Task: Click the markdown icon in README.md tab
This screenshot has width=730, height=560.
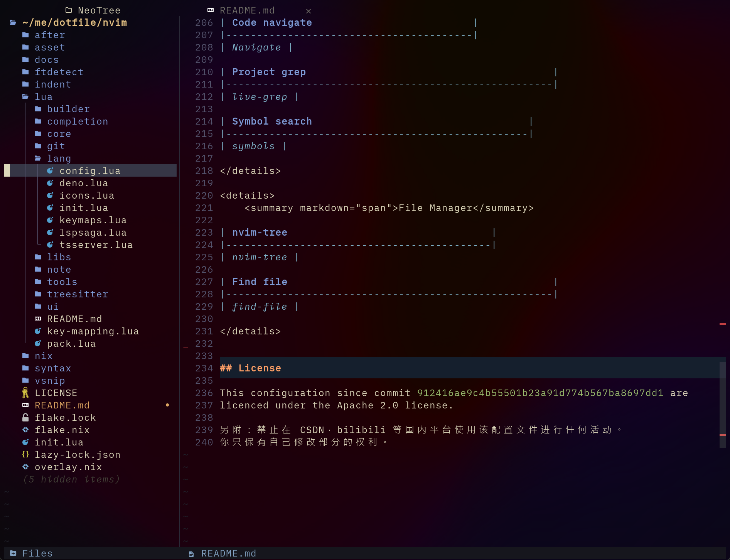Action: coord(211,10)
